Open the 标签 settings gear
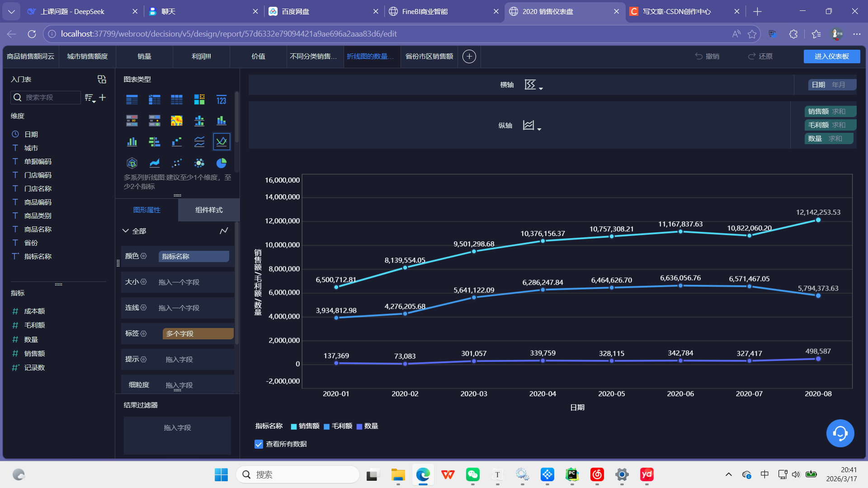 144,333
